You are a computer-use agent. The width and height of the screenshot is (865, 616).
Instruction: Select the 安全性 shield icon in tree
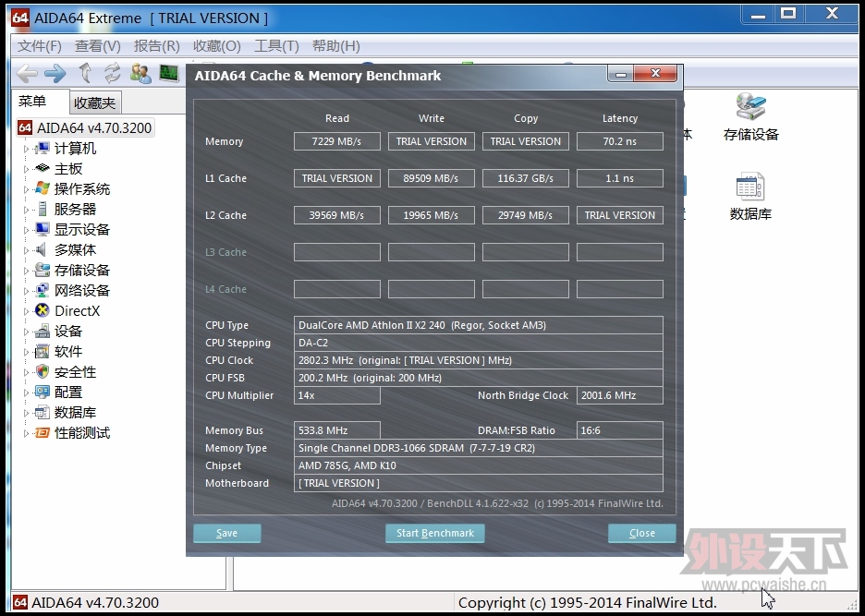pyautogui.click(x=42, y=371)
